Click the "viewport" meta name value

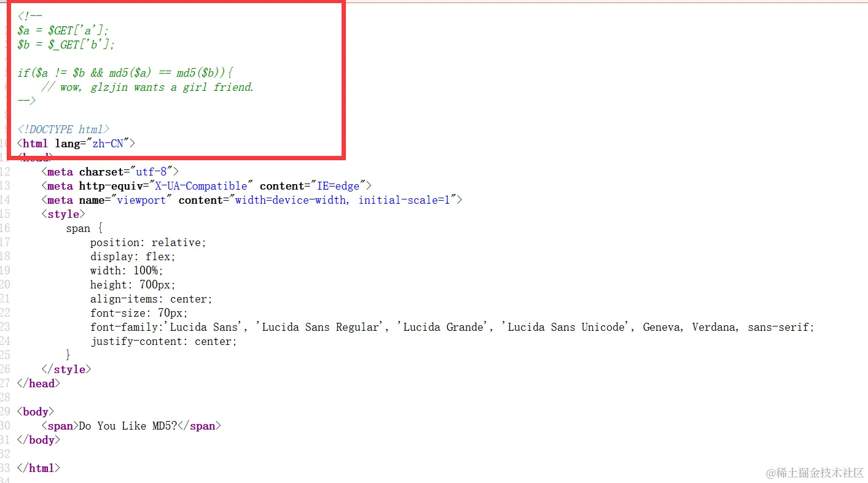tap(142, 199)
